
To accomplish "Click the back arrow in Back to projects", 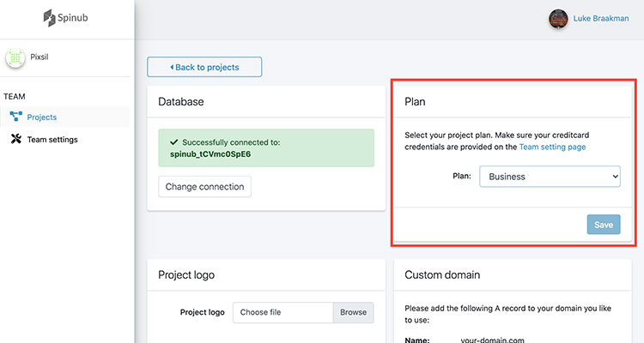I will point(172,67).
